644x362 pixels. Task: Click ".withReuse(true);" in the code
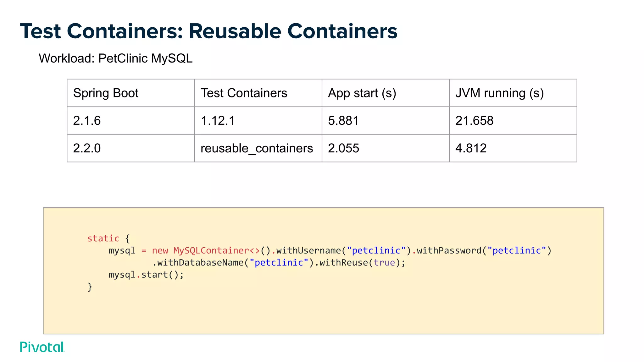click(x=360, y=263)
